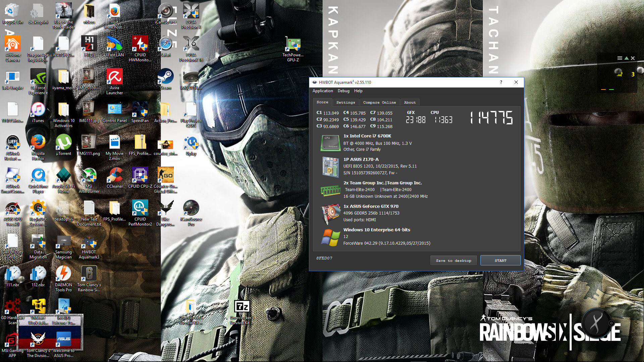644x362 pixels.
Task: Switch to Compare Online tab
Action: [379, 102]
